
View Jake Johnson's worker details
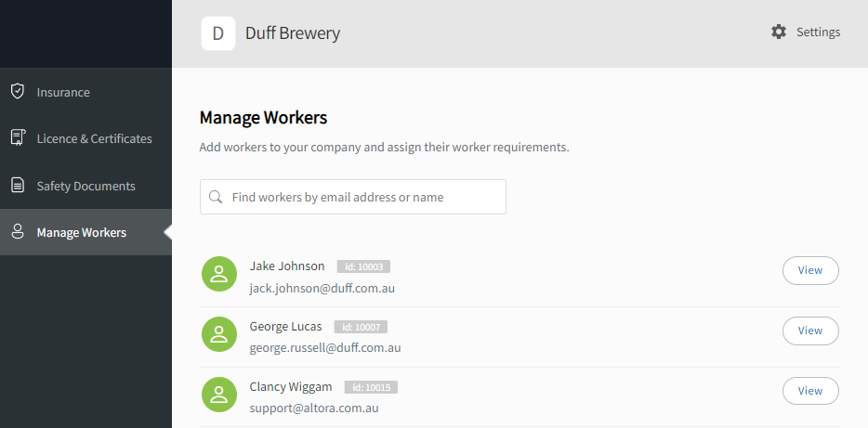[x=810, y=270]
